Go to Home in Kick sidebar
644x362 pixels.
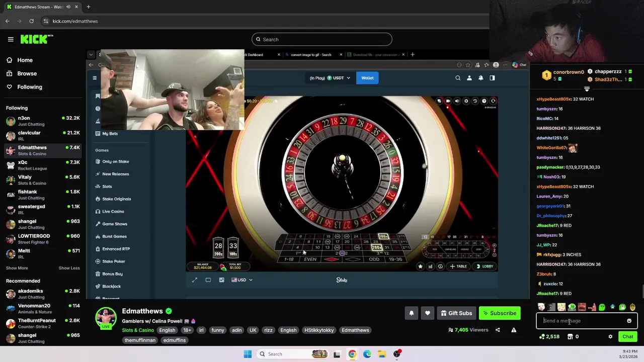[25, 60]
